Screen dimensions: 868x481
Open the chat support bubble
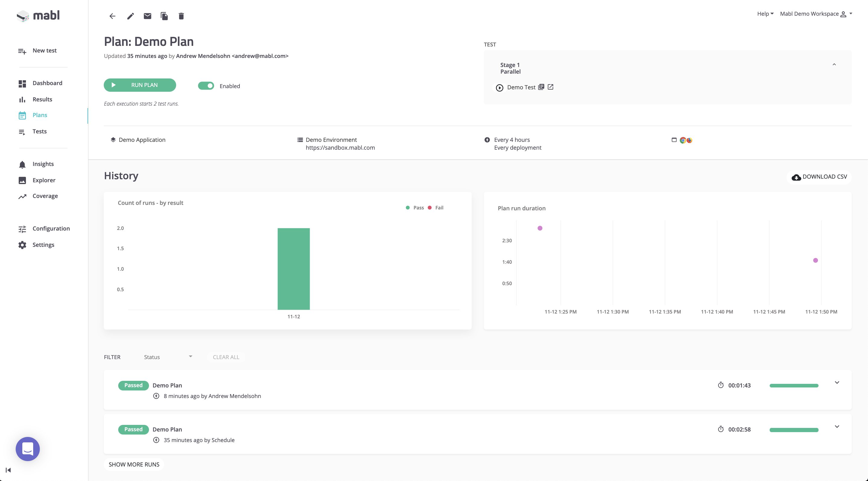pyautogui.click(x=28, y=449)
